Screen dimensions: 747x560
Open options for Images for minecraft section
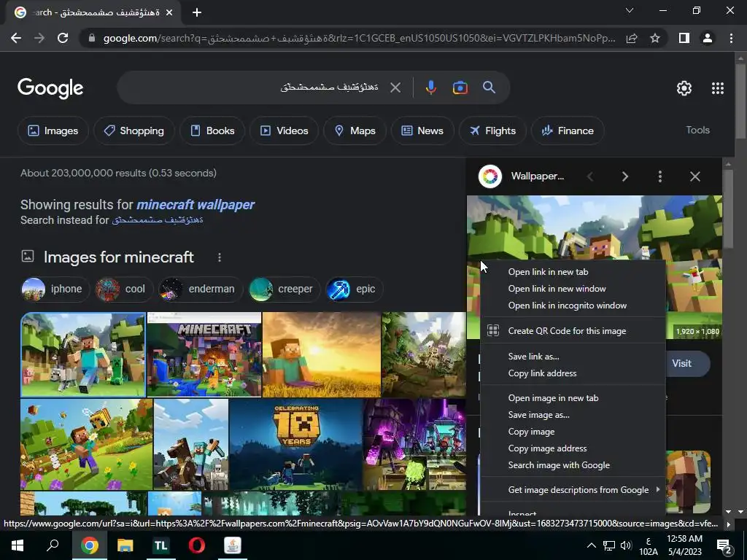[x=219, y=257]
